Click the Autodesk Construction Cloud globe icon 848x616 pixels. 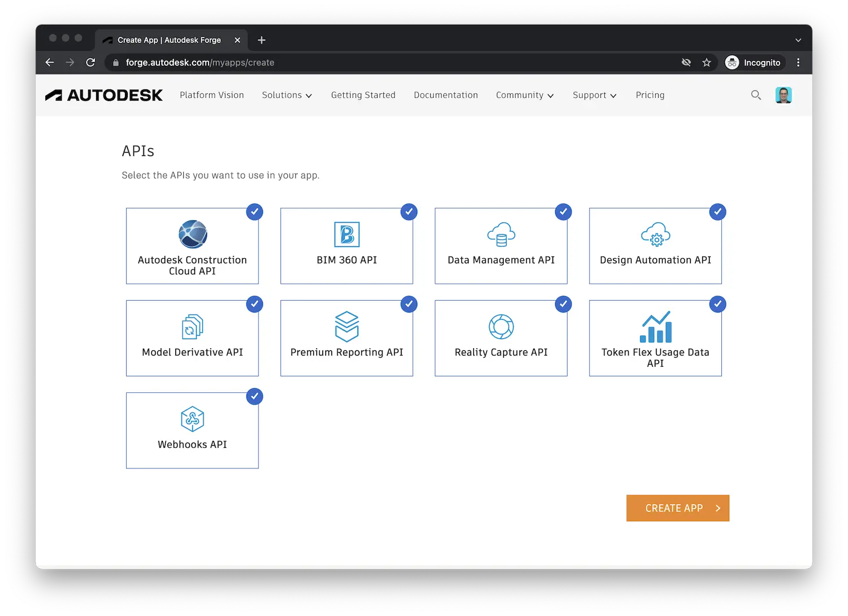[193, 234]
